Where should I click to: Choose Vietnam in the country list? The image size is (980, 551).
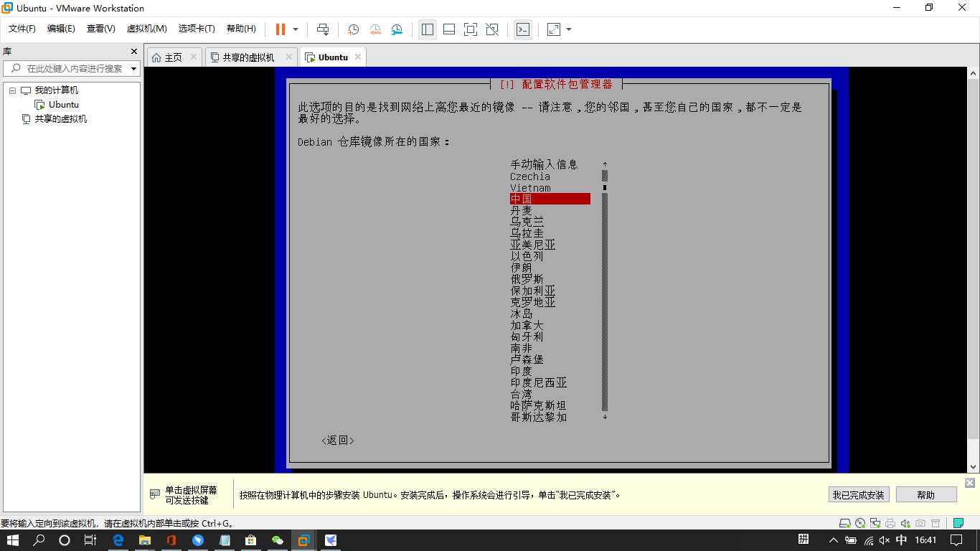(530, 188)
